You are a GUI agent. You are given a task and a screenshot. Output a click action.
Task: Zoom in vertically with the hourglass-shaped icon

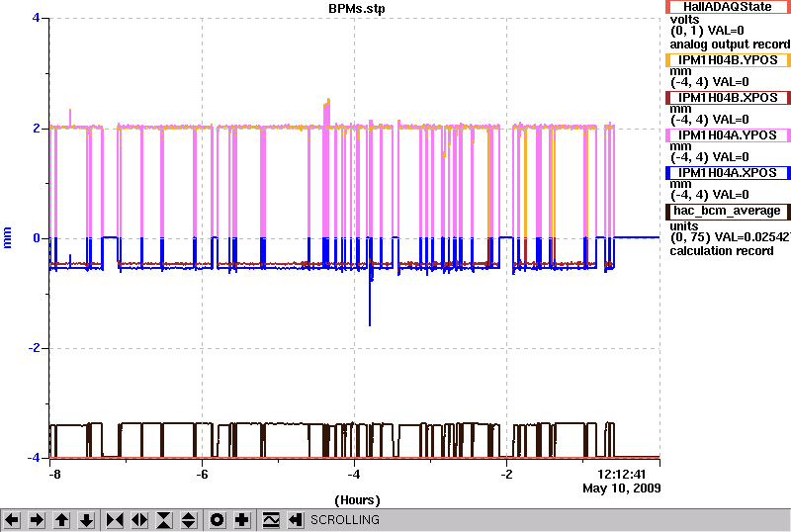pyautogui.click(x=164, y=520)
